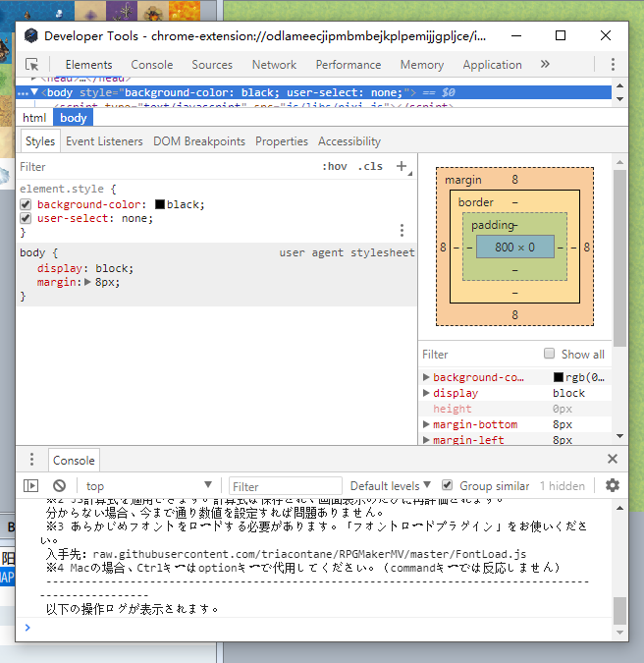
Task: Toggle Group similar checkbox
Action: click(447, 485)
